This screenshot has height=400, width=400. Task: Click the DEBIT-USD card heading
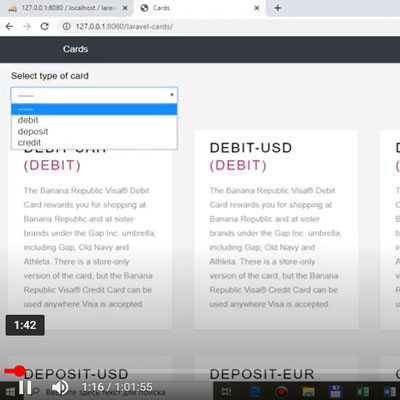(x=251, y=148)
